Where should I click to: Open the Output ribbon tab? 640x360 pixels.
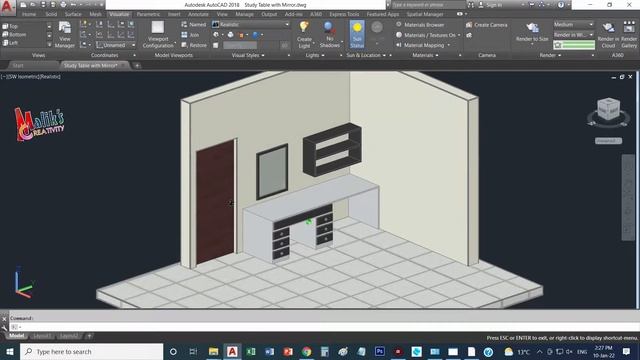[x=269, y=14]
